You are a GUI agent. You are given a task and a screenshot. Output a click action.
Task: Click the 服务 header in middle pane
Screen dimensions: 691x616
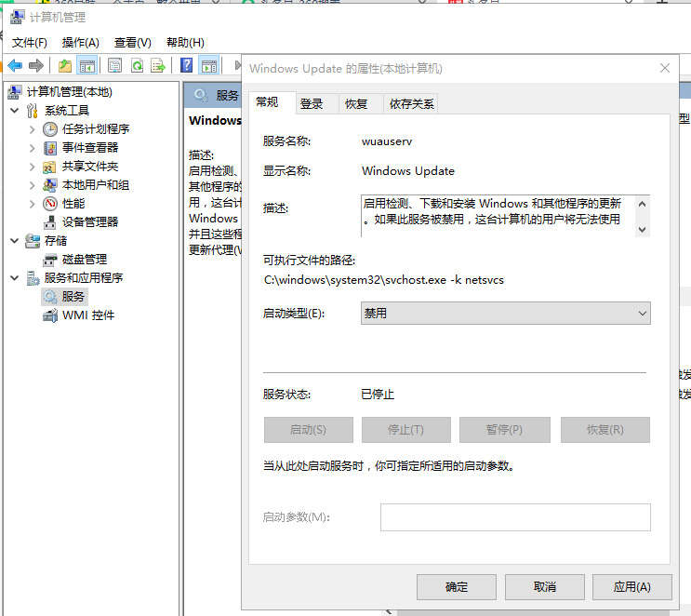coord(227,95)
